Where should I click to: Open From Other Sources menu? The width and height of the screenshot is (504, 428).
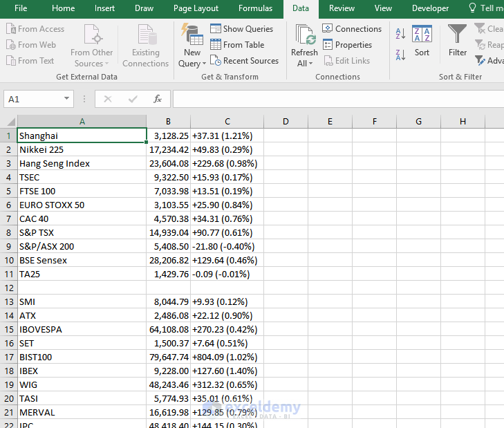coord(92,46)
